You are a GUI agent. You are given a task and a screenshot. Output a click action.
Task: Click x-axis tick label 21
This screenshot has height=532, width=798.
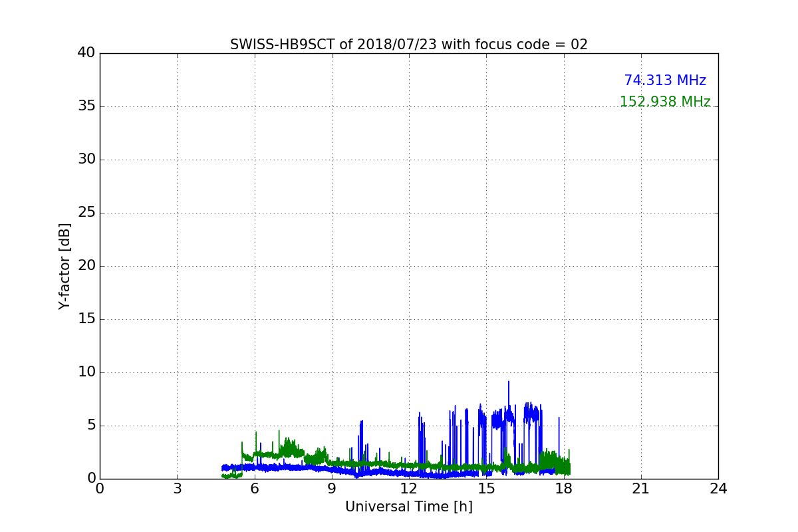click(641, 489)
